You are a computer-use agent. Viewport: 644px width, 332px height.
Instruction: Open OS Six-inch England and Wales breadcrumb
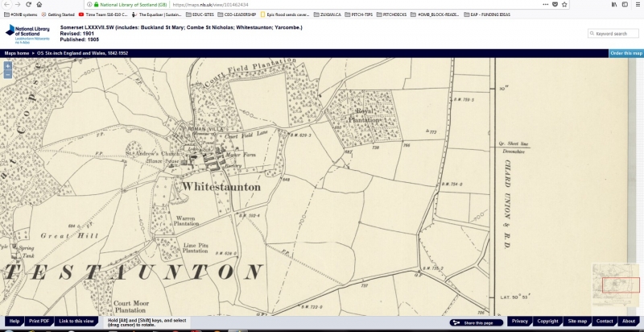tap(82, 53)
